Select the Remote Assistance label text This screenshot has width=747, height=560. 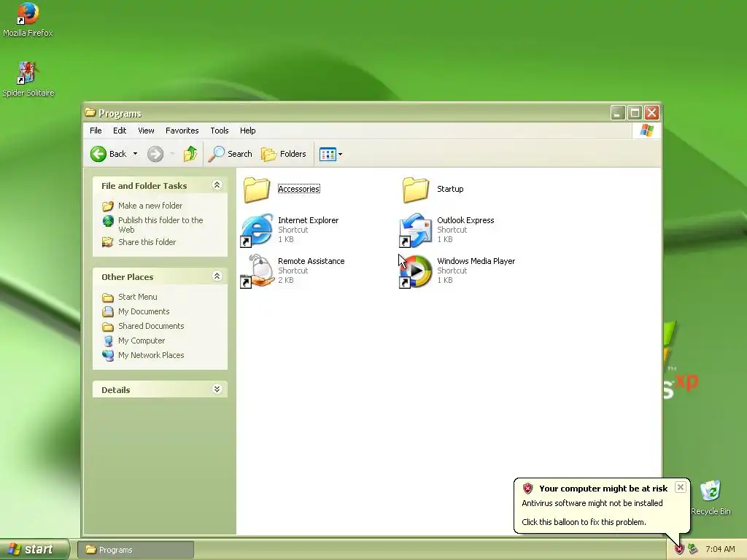311,262
